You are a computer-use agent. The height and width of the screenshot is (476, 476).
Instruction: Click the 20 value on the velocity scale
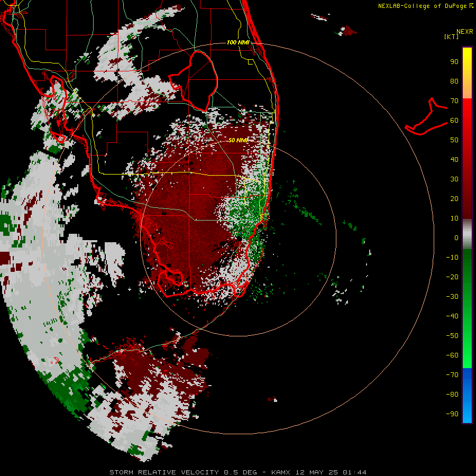point(454,199)
